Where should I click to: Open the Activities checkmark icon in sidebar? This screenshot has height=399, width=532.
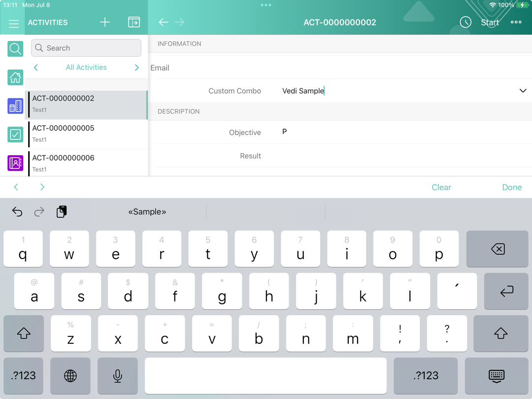15,134
